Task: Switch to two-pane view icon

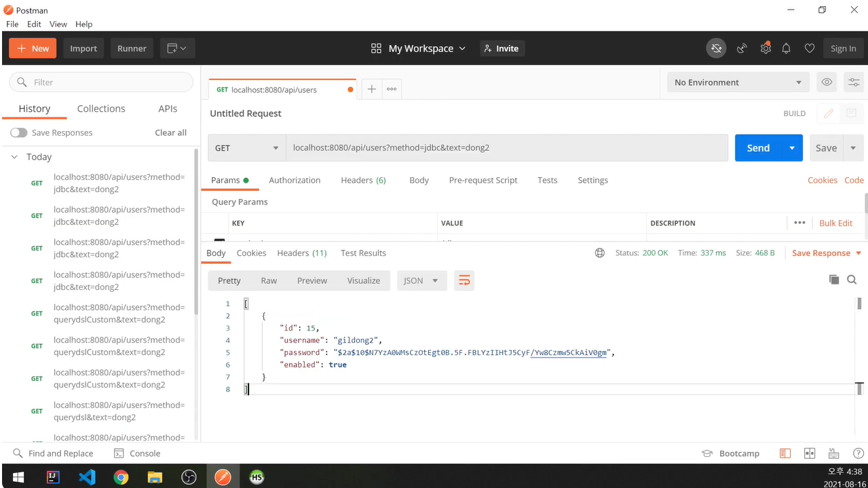Action: coord(810,453)
